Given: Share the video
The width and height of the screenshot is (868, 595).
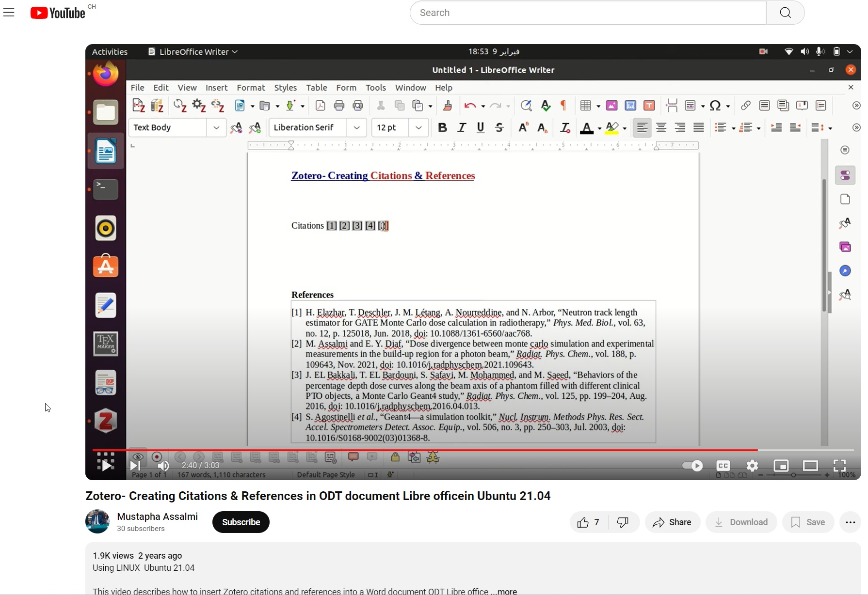Looking at the screenshot, I should [672, 522].
